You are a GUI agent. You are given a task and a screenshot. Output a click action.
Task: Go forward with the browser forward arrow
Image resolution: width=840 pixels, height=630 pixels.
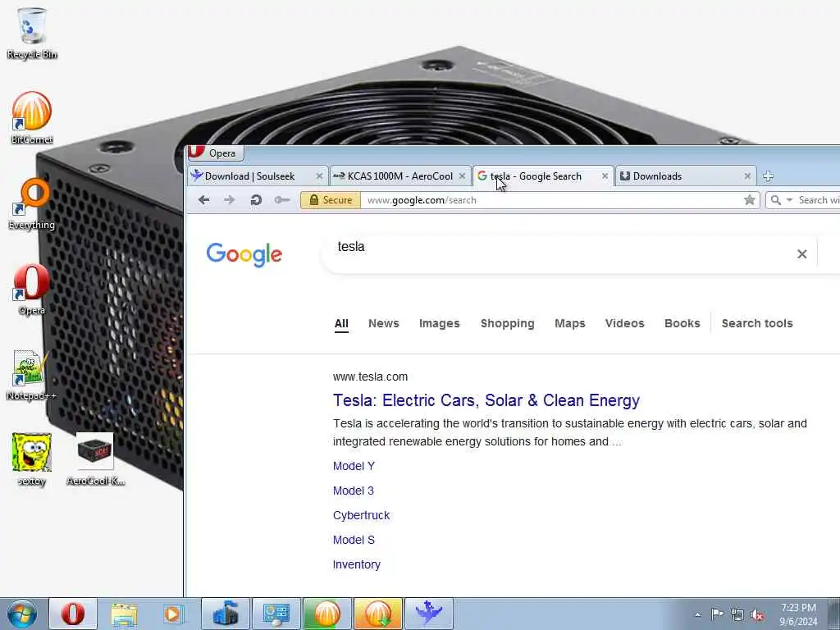230,200
